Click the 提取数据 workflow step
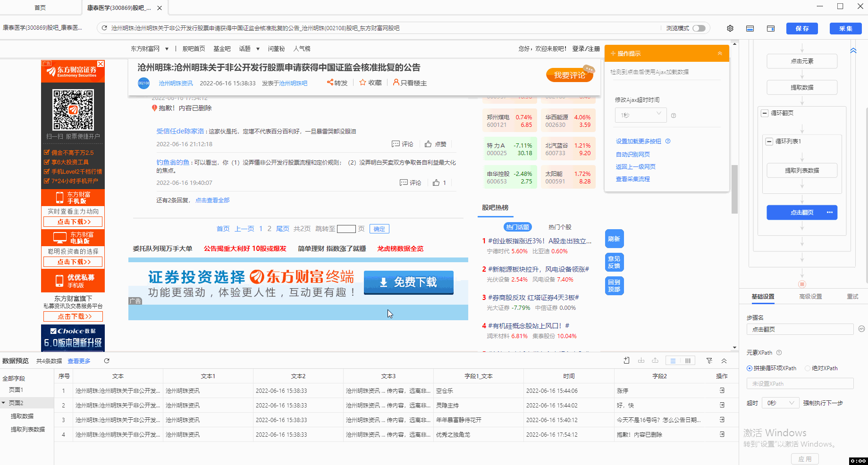This screenshot has height=465, width=868. click(x=802, y=87)
